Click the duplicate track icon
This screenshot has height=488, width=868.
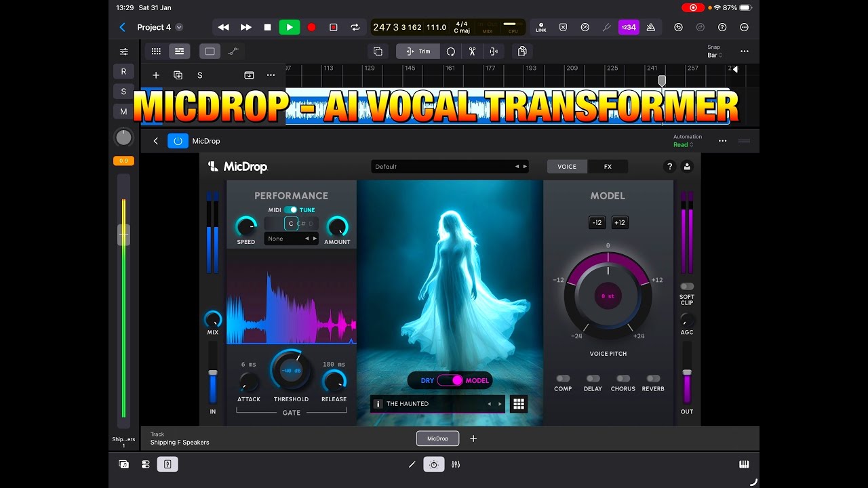(178, 75)
